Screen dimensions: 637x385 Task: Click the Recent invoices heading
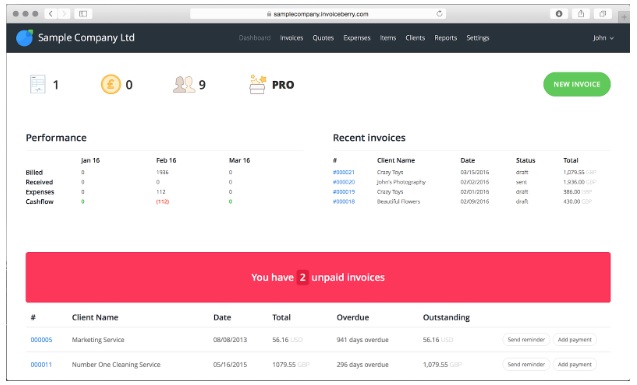[369, 138]
